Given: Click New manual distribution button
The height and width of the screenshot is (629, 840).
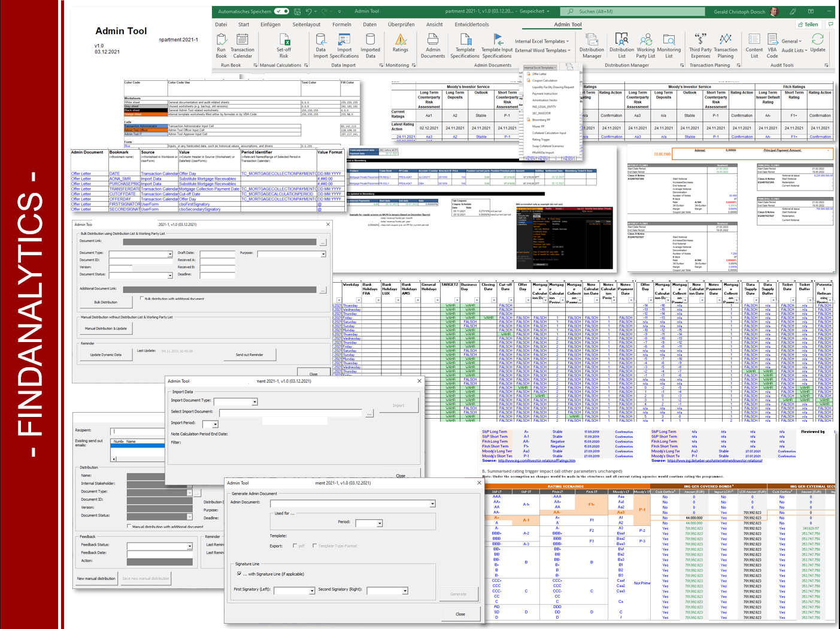Looking at the screenshot, I should coord(96,579).
